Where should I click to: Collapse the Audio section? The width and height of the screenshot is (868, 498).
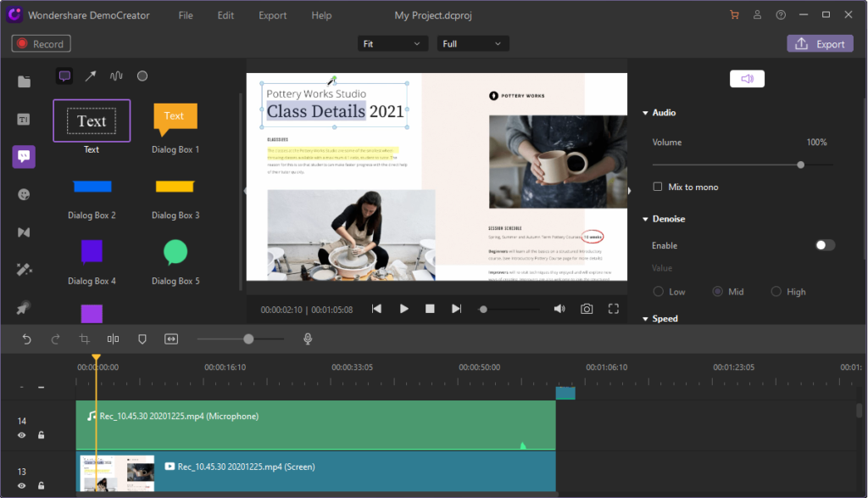click(646, 113)
